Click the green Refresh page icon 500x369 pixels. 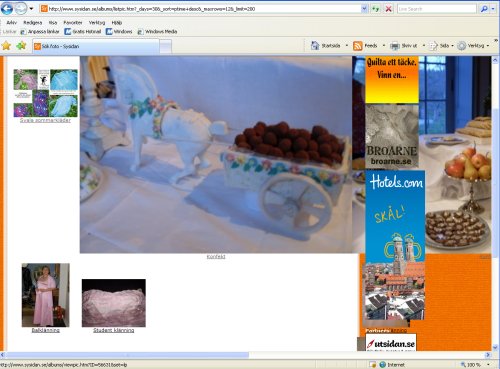coord(375,9)
